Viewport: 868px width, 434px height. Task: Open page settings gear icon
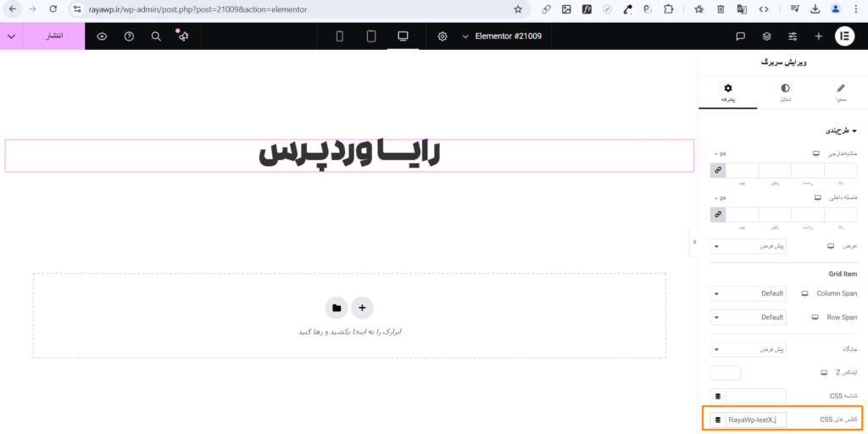[x=442, y=36]
